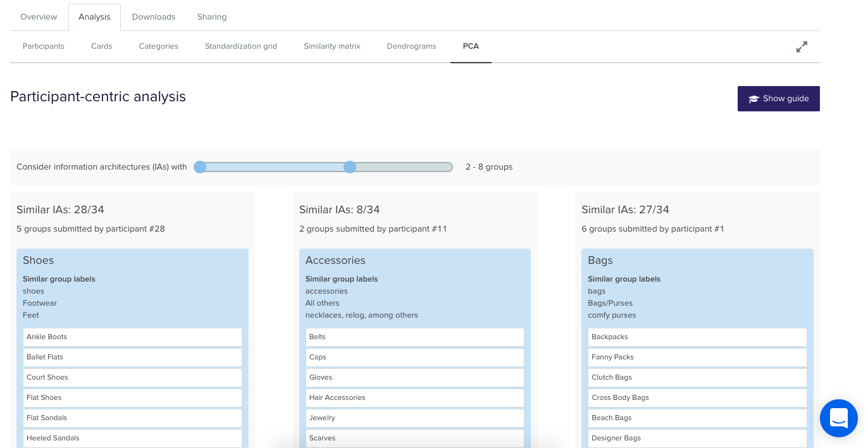Click the Caps card
Viewport: 868px width, 448px height.
tap(415, 357)
